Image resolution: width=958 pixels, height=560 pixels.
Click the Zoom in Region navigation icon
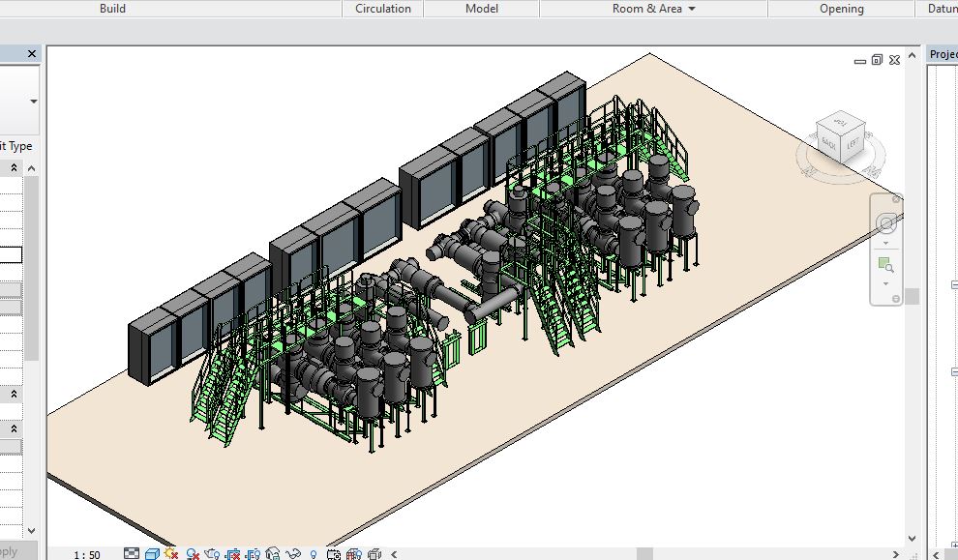pyautogui.click(x=885, y=264)
